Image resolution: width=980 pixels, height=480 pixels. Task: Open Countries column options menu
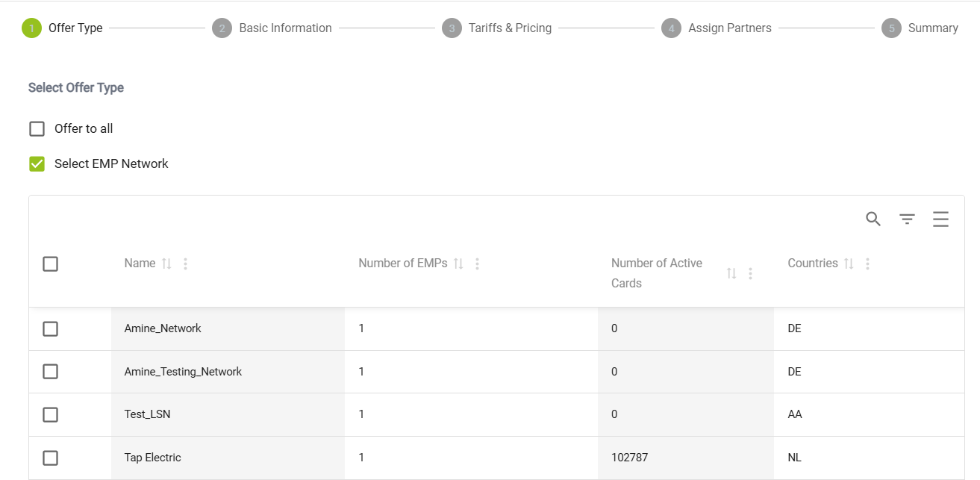pos(867,264)
